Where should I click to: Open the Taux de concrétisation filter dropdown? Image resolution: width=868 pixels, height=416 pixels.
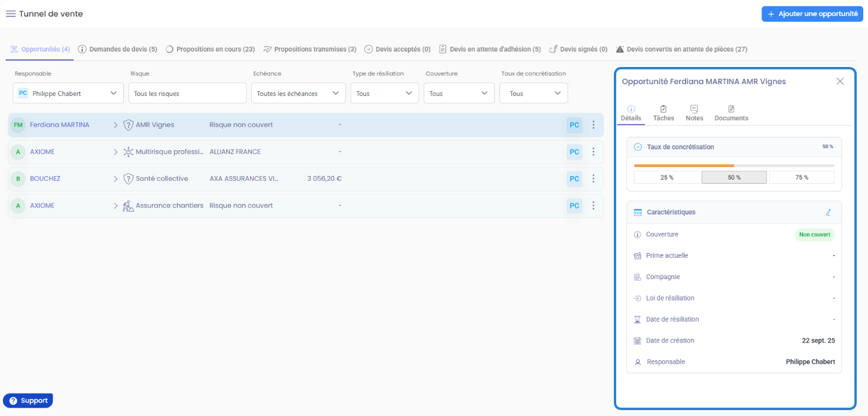click(x=534, y=93)
